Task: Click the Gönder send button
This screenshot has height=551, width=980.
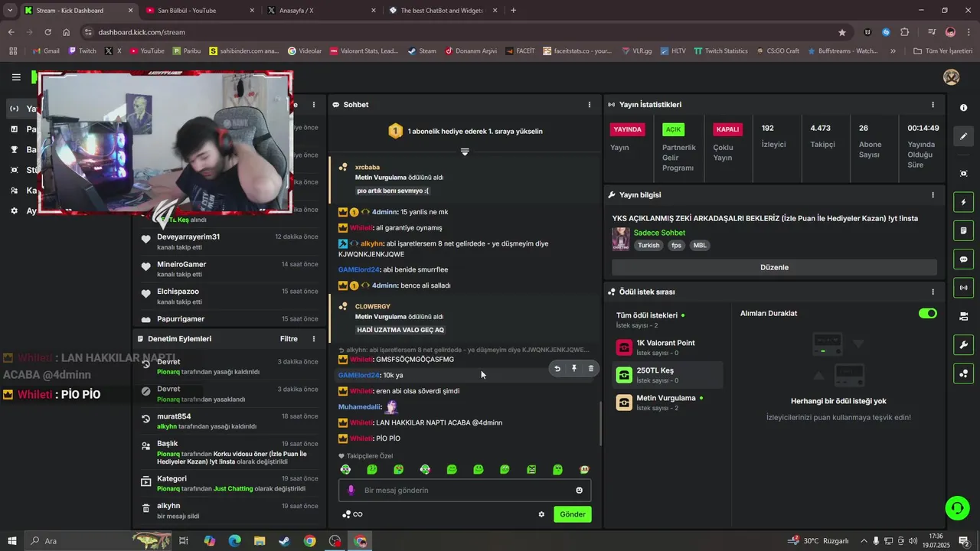Action: pos(572,514)
